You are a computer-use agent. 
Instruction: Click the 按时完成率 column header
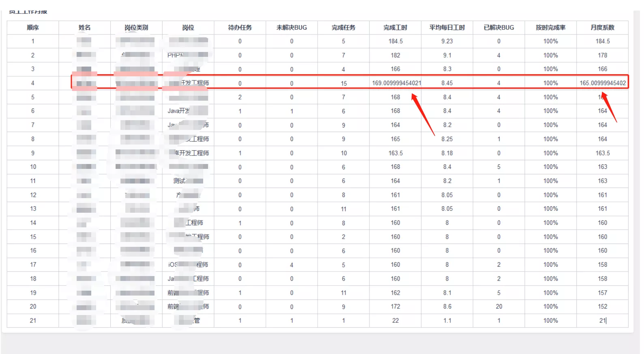pos(551,28)
